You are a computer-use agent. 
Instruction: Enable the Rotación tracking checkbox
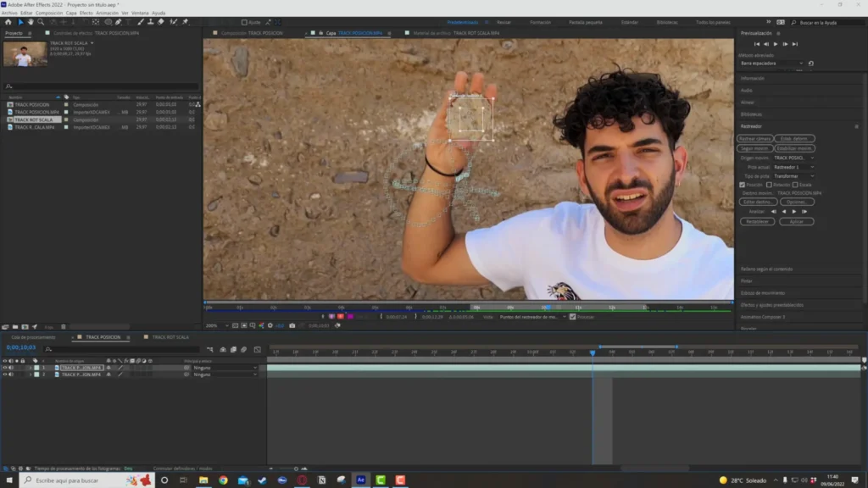click(x=769, y=184)
